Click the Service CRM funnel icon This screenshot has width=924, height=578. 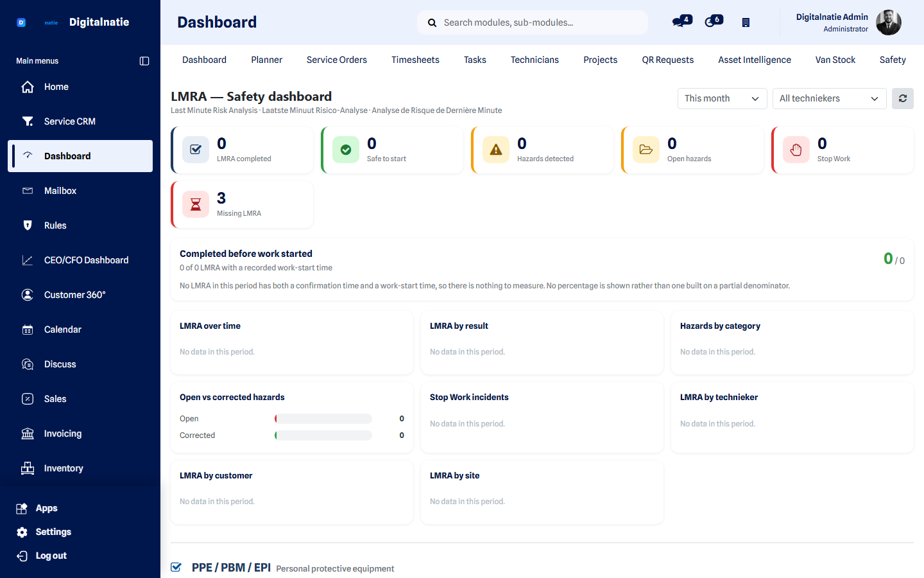[x=28, y=121]
